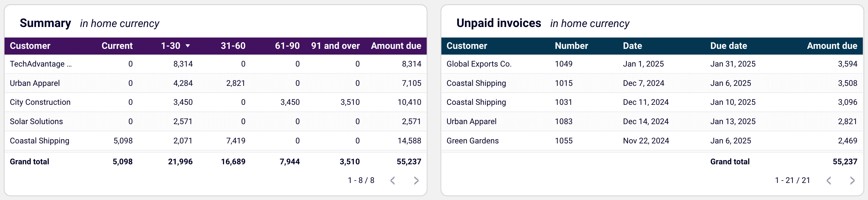Select Urban Apparel customer in Summary table
Viewport: 868px width, 200px height.
[x=35, y=83]
